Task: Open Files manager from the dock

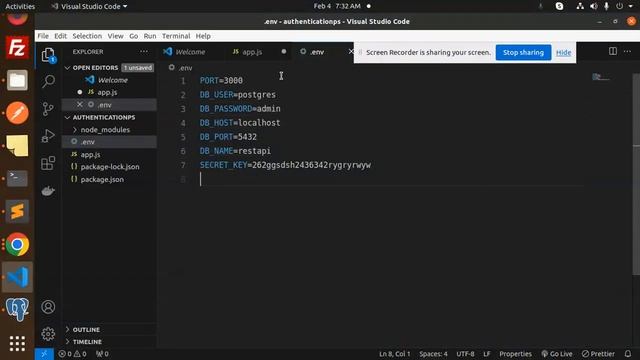Action: pos(17,80)
